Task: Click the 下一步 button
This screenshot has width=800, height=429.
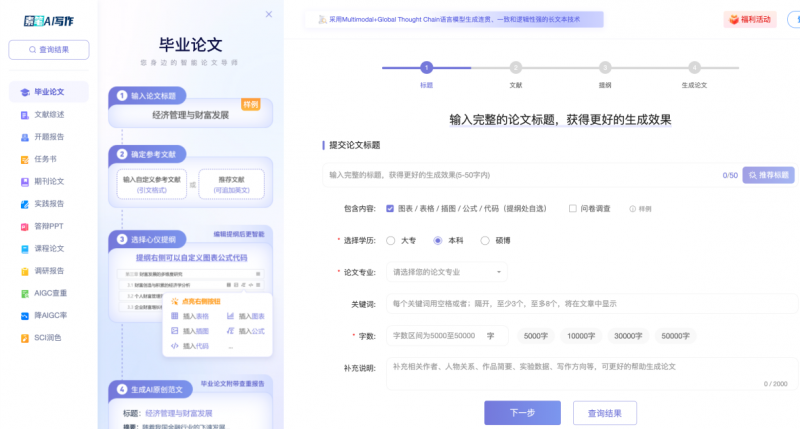Action: (x=522, y=413)
